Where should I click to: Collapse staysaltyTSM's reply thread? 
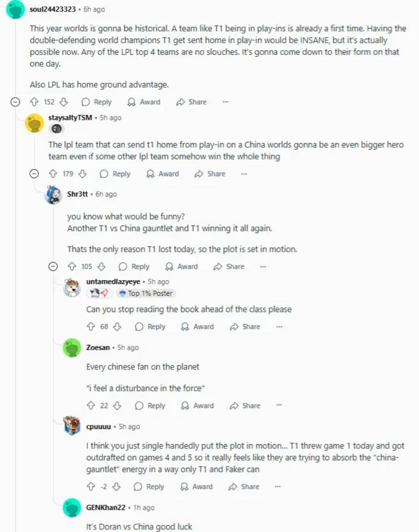[x=34, y=174]
